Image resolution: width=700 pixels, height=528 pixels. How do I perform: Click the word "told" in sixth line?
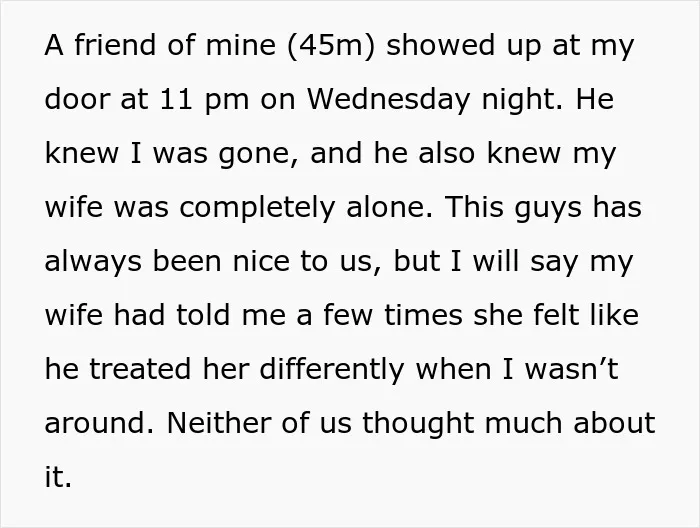(x=203, y=315)
